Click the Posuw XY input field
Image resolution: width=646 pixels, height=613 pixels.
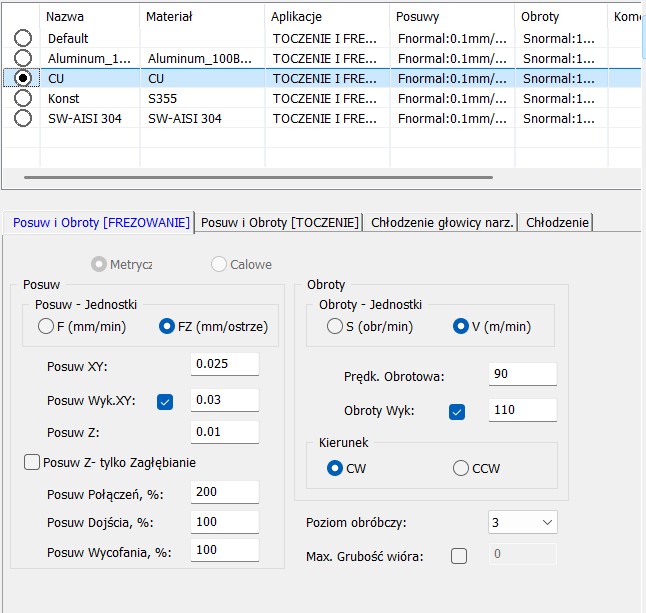pos(224,364)
